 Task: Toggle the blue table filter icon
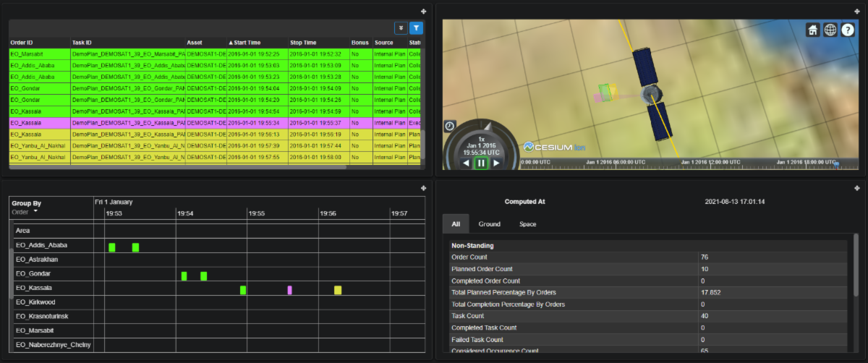coord(417,28)
